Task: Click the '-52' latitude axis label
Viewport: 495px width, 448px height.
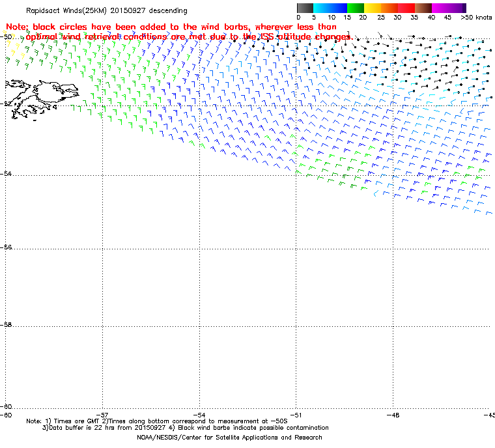Action: point(6,104)
